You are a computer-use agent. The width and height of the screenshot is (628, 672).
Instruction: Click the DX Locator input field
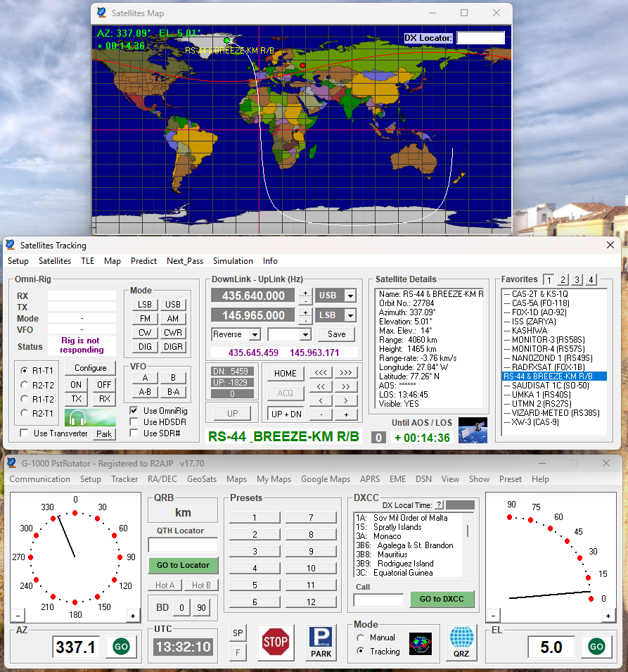[480, 38]
